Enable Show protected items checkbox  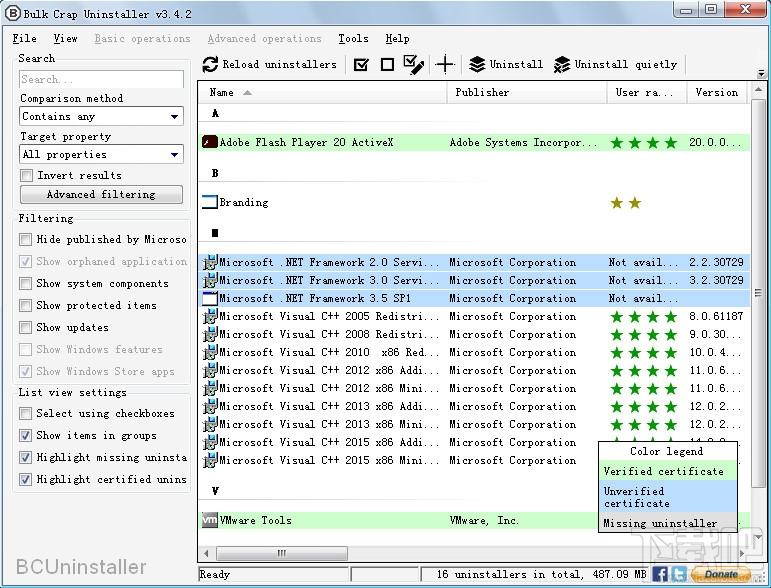[x=25, y=305]
